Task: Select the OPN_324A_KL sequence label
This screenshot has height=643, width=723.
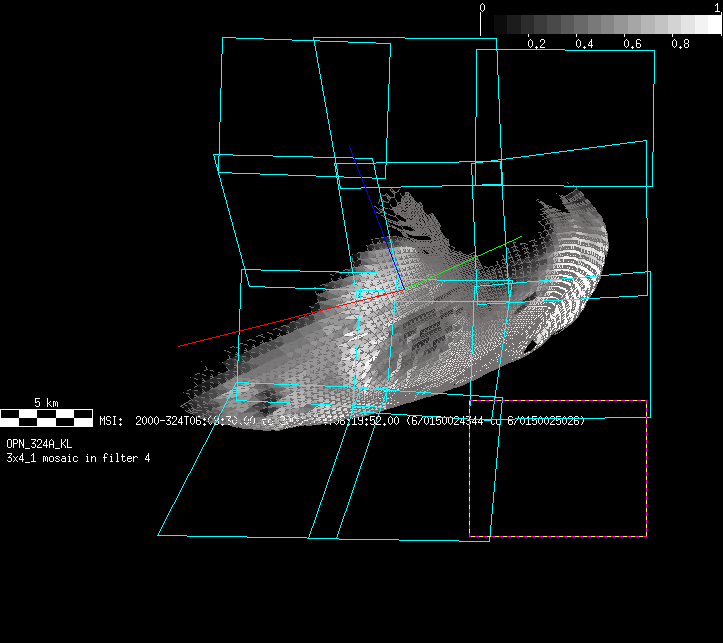Action: point(39,443)
